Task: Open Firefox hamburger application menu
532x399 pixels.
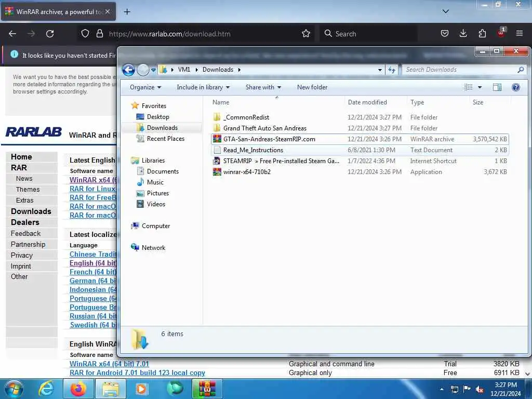Action: tap(520, 33)
